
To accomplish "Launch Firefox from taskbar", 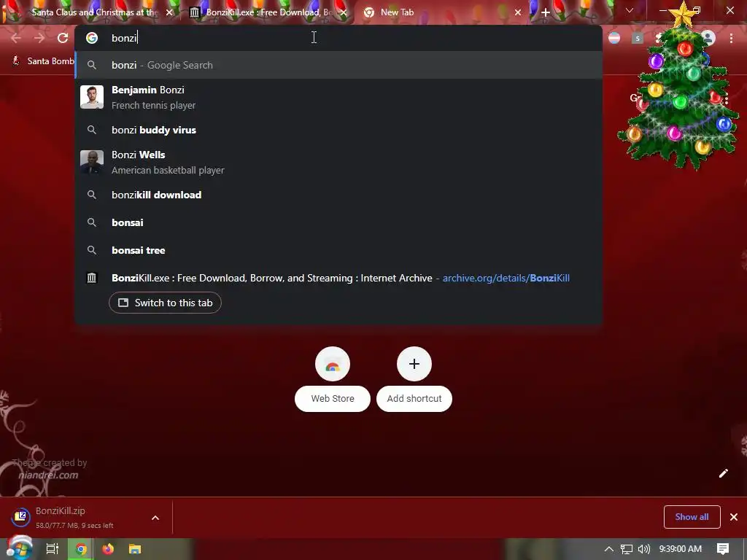I will pyautogui.click(x=108, y=549).
